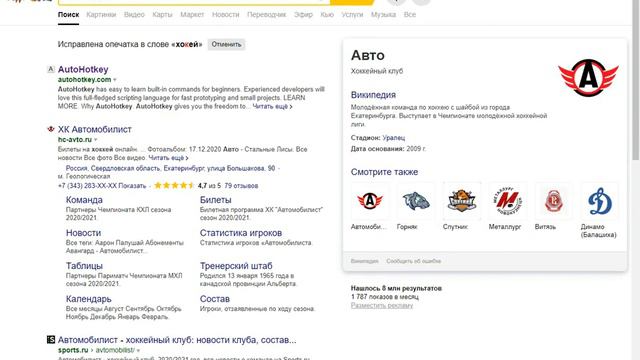Open the Переводчик tab

267,14
